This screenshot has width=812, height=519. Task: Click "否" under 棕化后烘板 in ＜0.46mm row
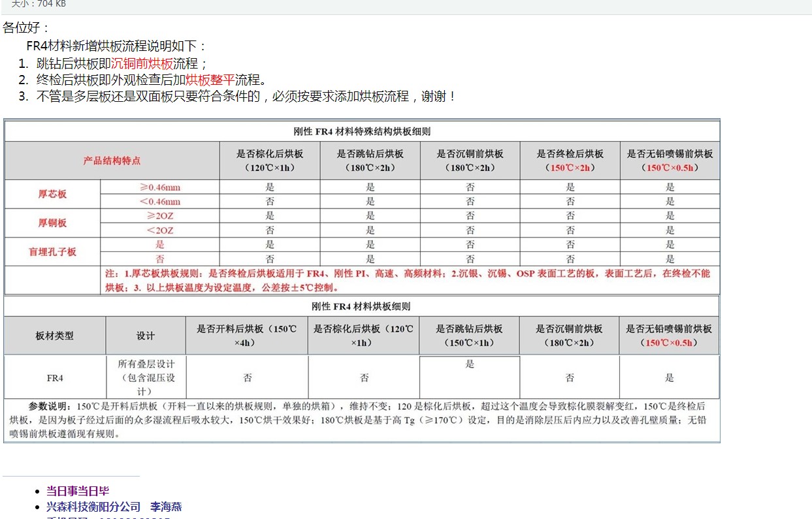point(270,202)
